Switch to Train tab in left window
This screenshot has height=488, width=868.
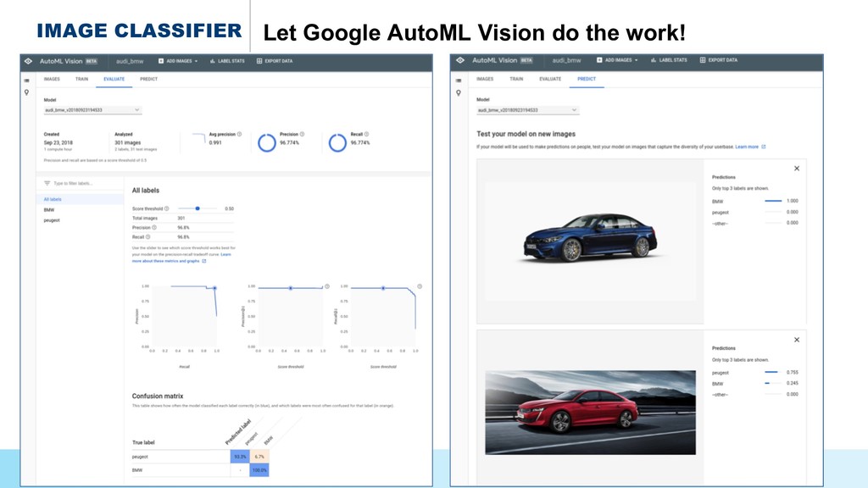(82, 79)
